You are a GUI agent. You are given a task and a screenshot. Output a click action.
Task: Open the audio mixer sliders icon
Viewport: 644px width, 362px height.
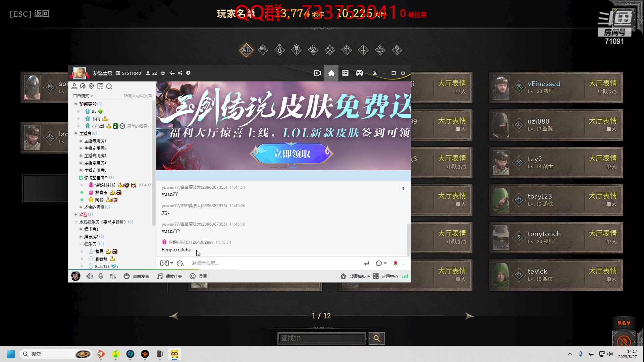coord(113,276)
